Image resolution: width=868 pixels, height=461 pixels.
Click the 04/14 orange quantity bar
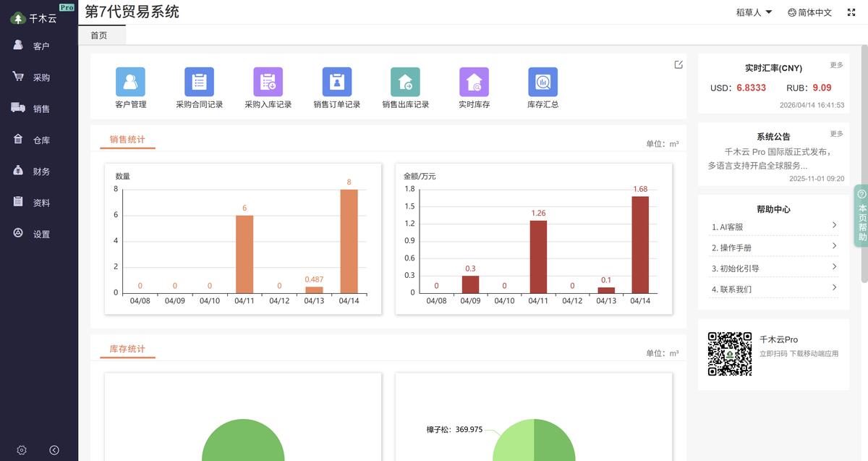coord(349,241)
